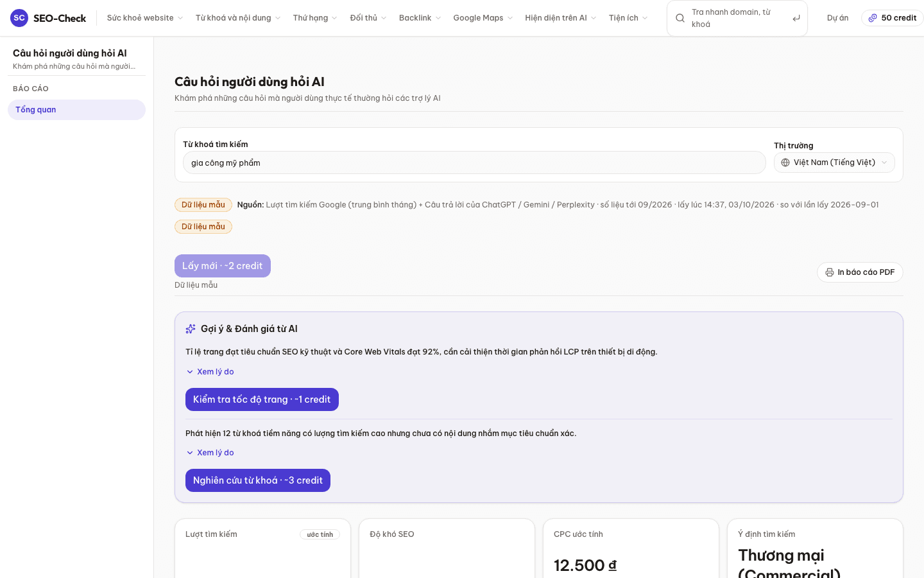Expand first Xem lý do under SEO suggestion
The height and width of the screenshot is (578, 924).
click(x=210, y=372)
